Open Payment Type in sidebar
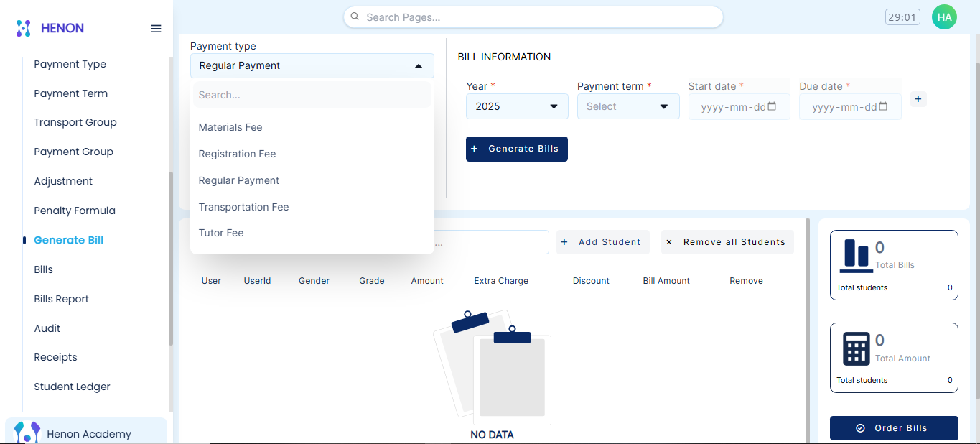980x444 pixels. [x=70, y=64]
